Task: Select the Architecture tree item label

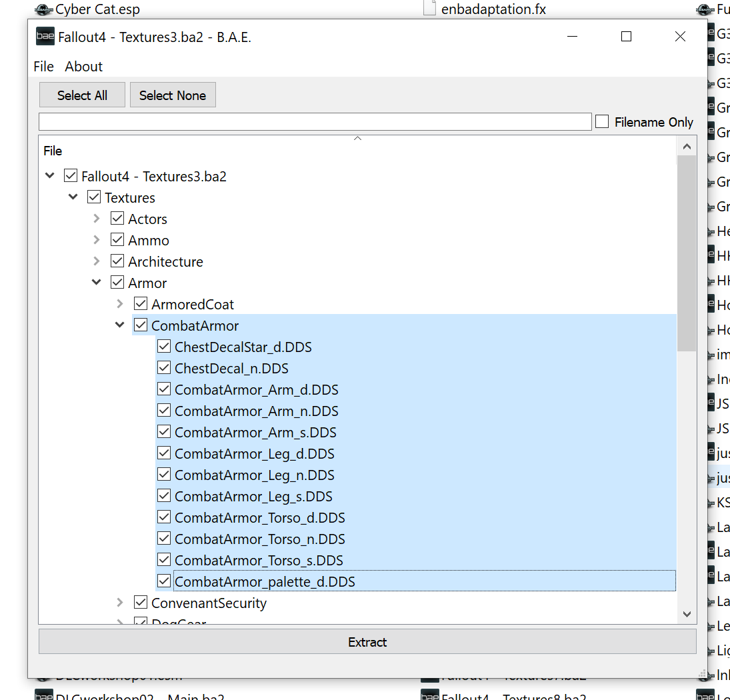Action: click(166, 261)
